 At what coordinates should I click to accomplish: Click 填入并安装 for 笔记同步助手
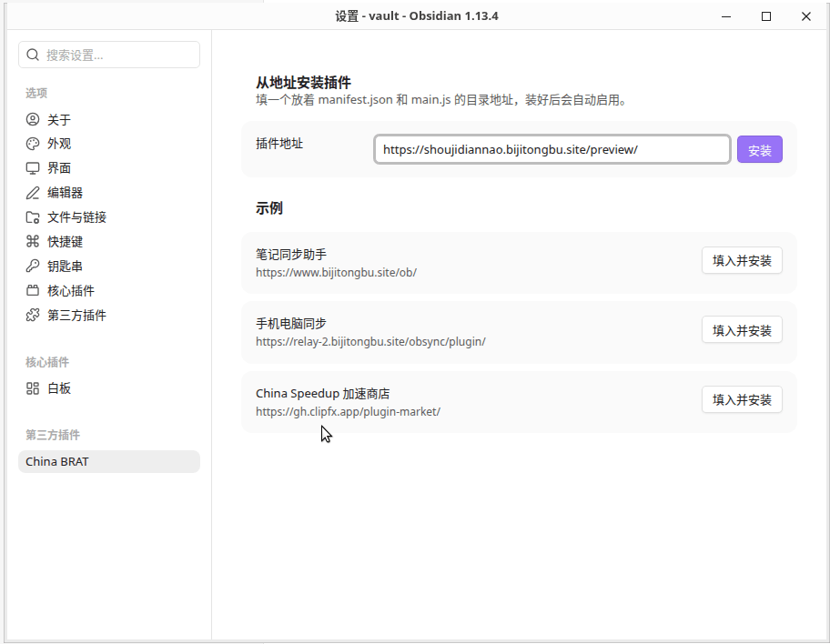point(742,260)
